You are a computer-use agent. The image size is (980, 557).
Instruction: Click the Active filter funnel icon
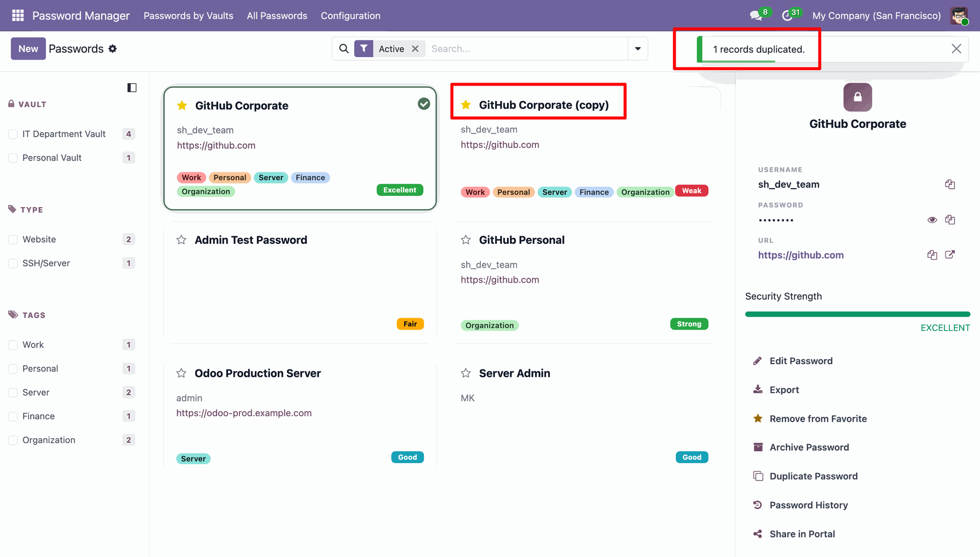(363, 48)
